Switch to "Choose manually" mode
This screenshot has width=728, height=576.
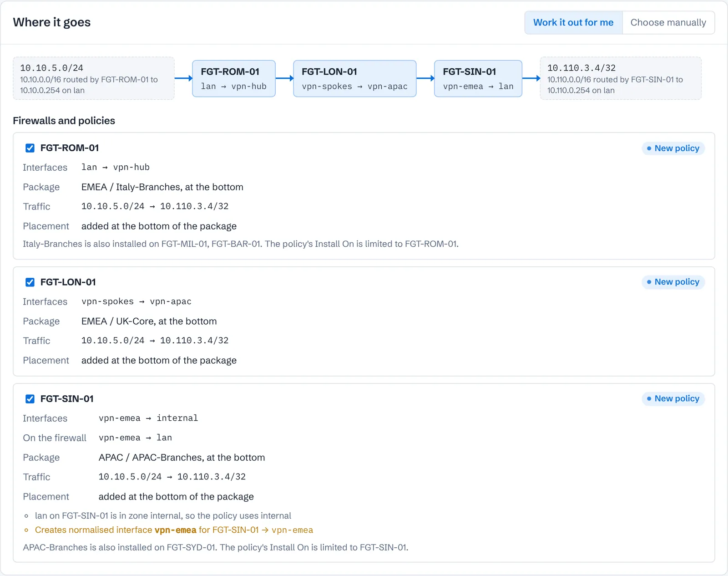coord(668,23)
